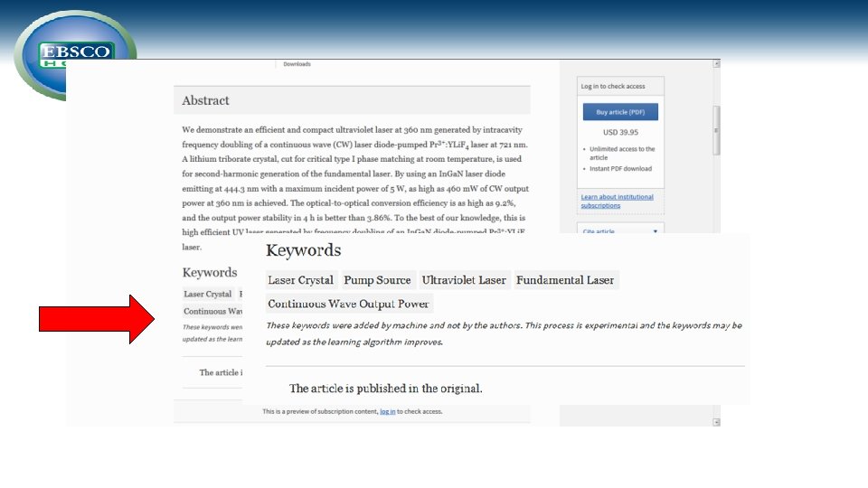Switch to the Downloads tab

click(x=297, y=64)
